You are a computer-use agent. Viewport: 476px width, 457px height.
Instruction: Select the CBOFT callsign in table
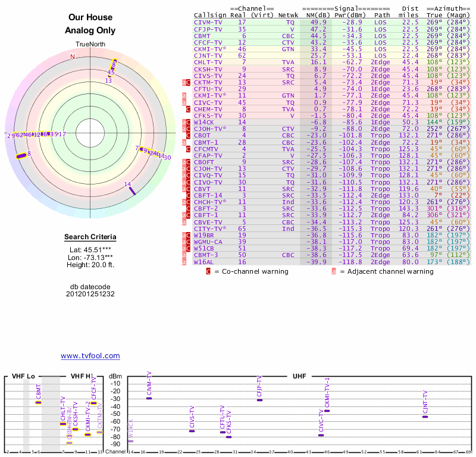[204, 162]
